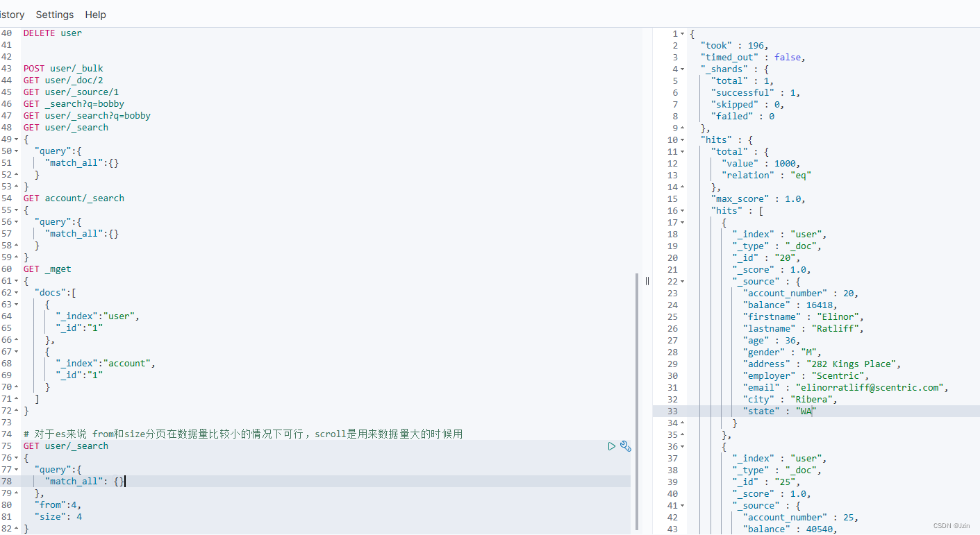Open the wrench actions menu icon
The width and height of the screenshot is (980, 535).
pos(625,446)
